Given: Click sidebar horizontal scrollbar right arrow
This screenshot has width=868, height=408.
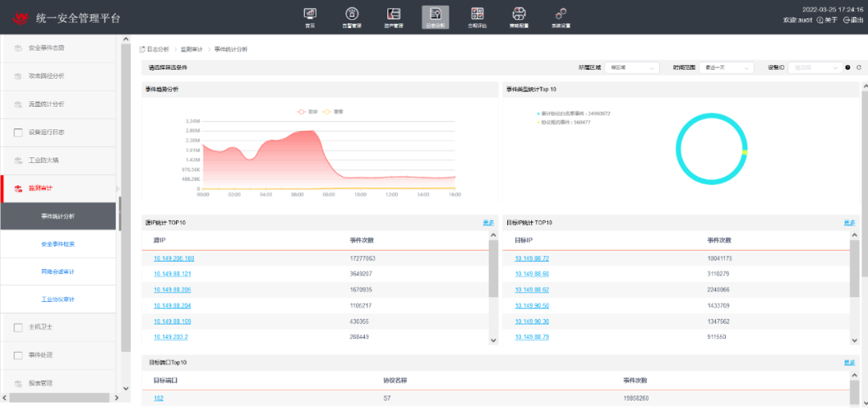Looking at the screenshot, I should click(x=117, y=398).
